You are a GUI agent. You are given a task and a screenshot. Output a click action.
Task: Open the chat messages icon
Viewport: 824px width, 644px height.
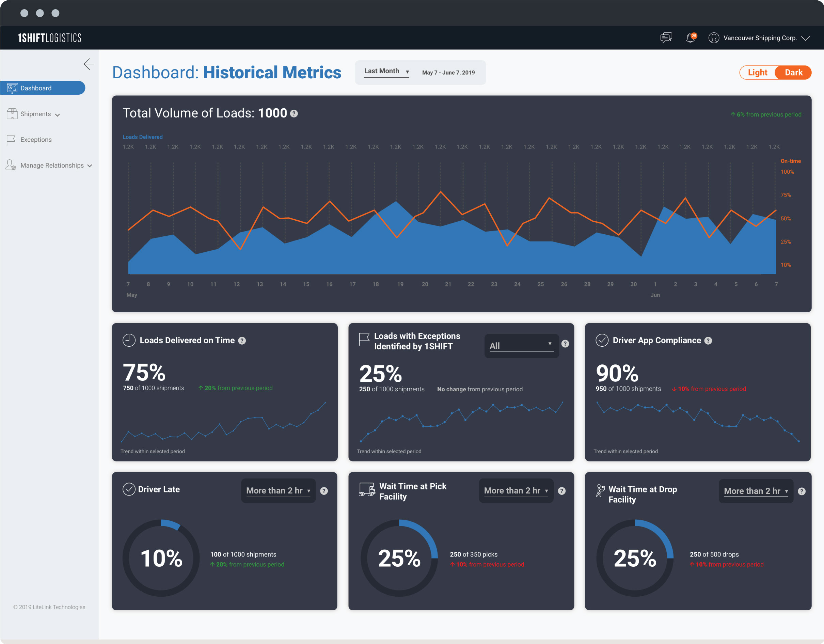point(666,38)
